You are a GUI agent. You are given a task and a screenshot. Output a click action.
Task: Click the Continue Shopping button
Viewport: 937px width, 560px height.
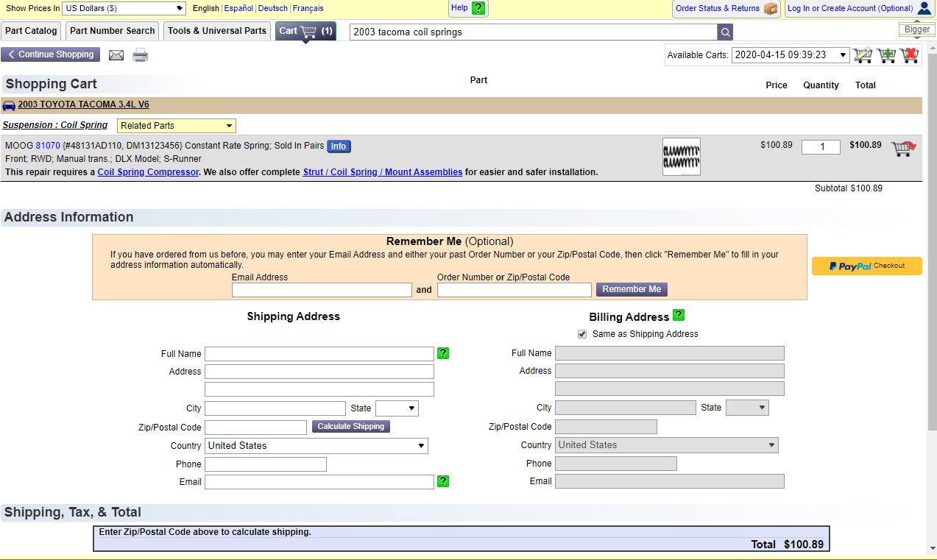pyautogui.click(x=51, y=54)
